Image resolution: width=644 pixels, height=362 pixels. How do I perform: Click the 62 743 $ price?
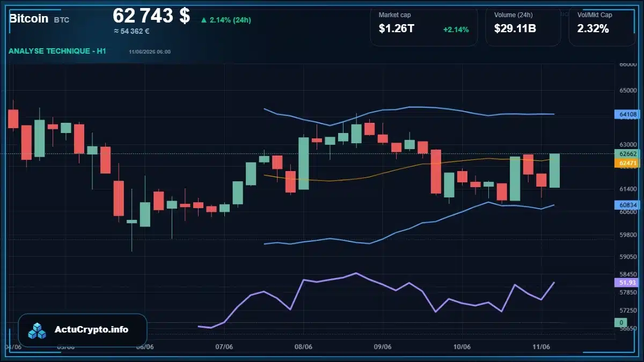coord(151,16)
